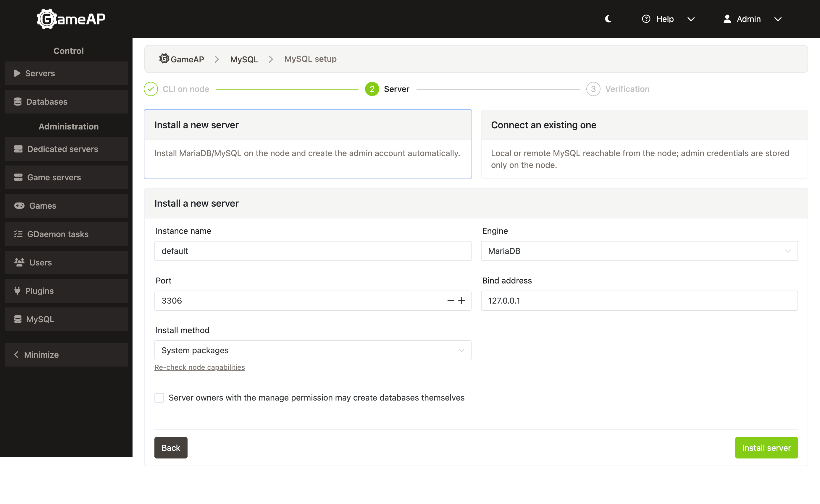Open Plugins in the sidebar
820x504 pixels.
66,291
